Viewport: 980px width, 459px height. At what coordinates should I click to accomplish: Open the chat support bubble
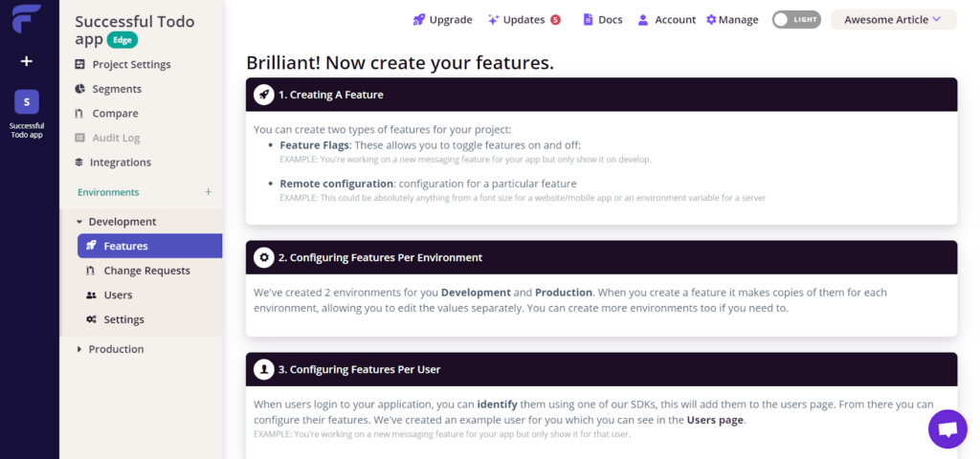(x=947, y=429)
